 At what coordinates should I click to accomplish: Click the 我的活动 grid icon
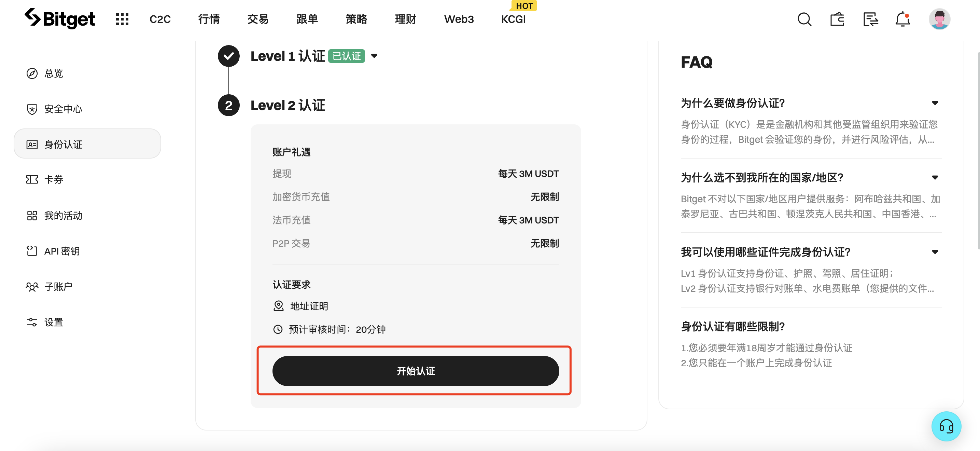32,215
